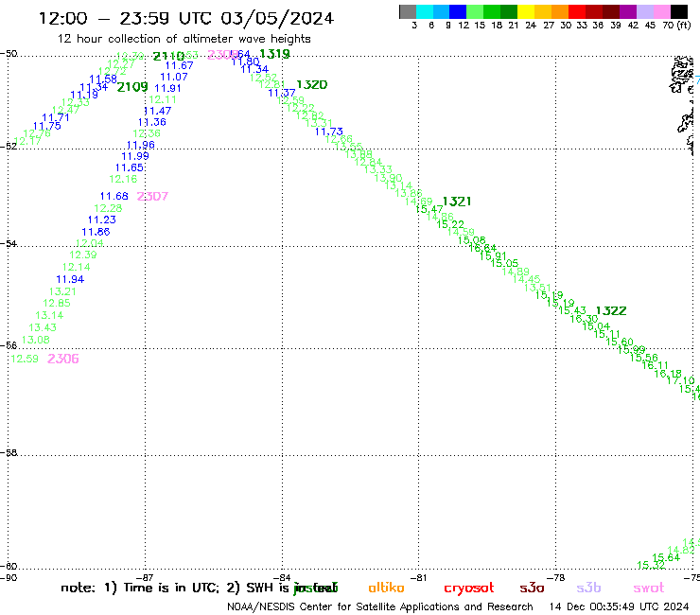Click the wave height value '12.39'
700x615 pixels.
point(83,255)
